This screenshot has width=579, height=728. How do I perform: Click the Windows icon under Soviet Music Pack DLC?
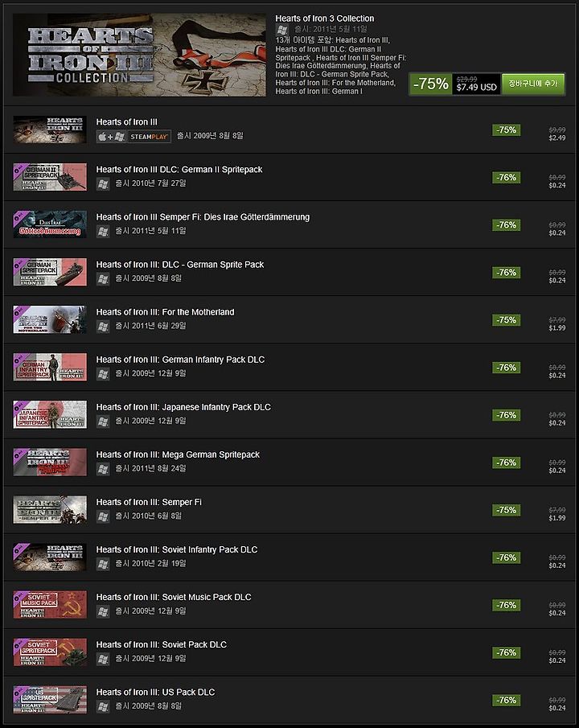pyautogui.click(x=103, y=611)
